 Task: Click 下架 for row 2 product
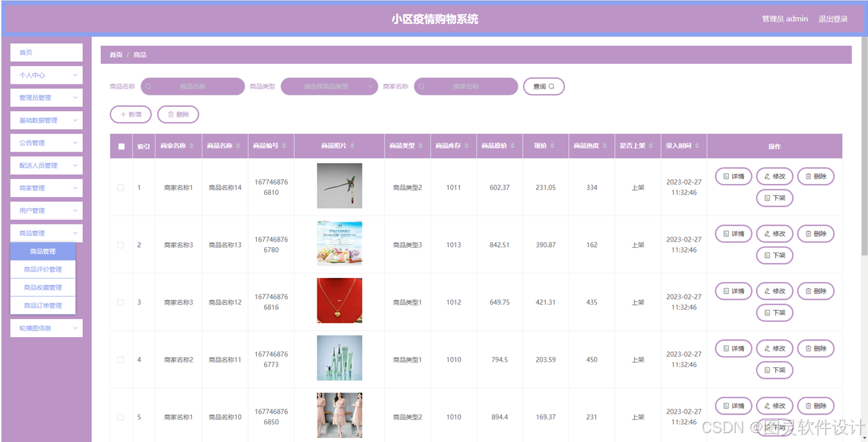pyautogui.click(x=775, y=255)
